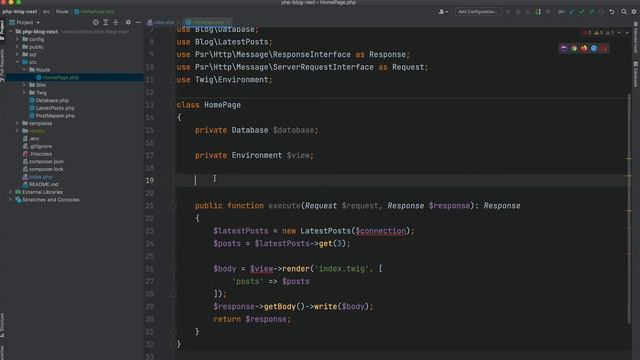640x360 pixels.
Task: Expand the config folder
Action: pos(17,39)
